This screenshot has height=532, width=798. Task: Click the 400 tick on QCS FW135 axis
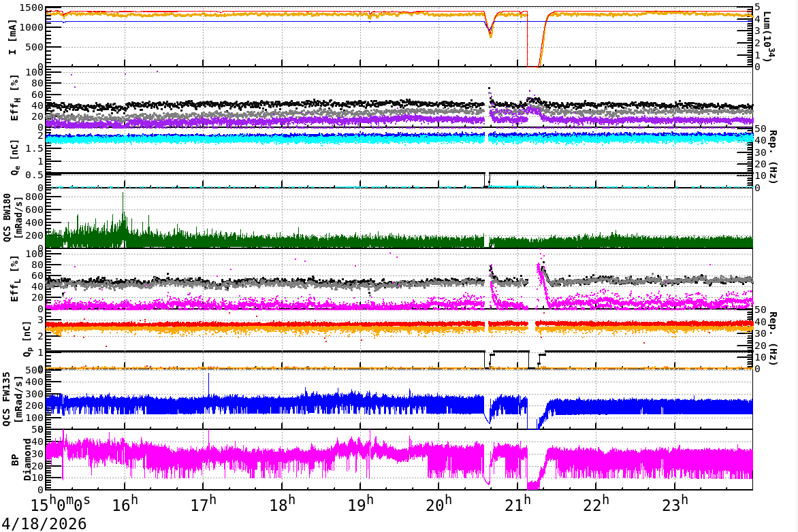pyautogui.click(x=35, y=382)
